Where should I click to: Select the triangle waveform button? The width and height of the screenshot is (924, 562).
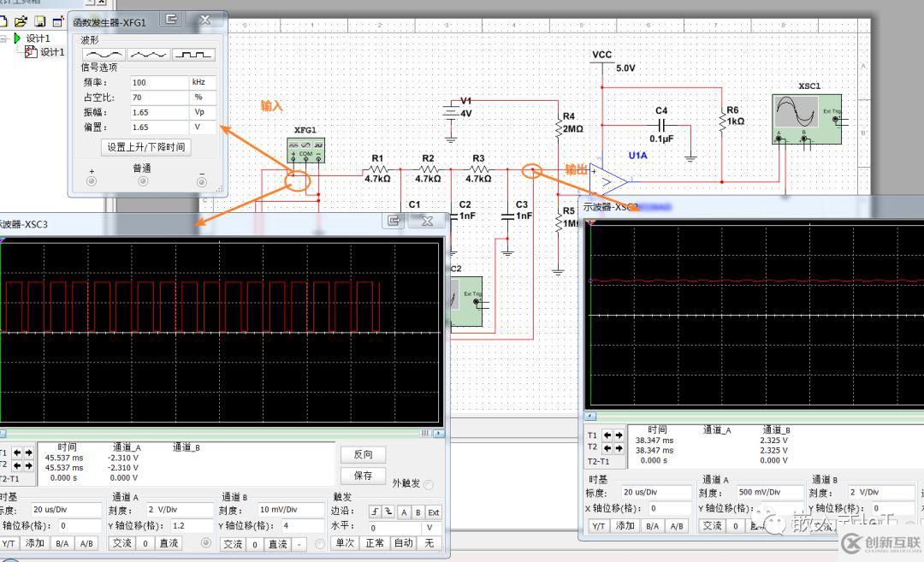(x=149, y=54)
